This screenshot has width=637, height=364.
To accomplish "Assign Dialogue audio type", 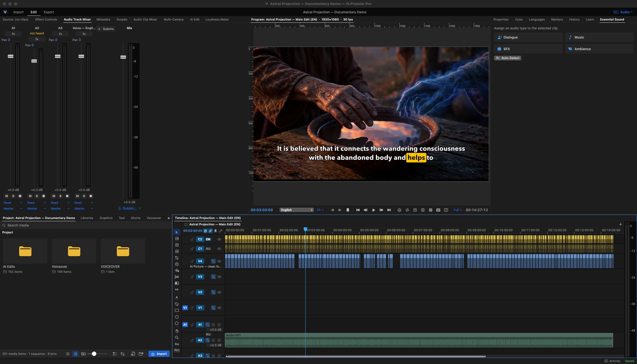I will (x=528, y=37).
